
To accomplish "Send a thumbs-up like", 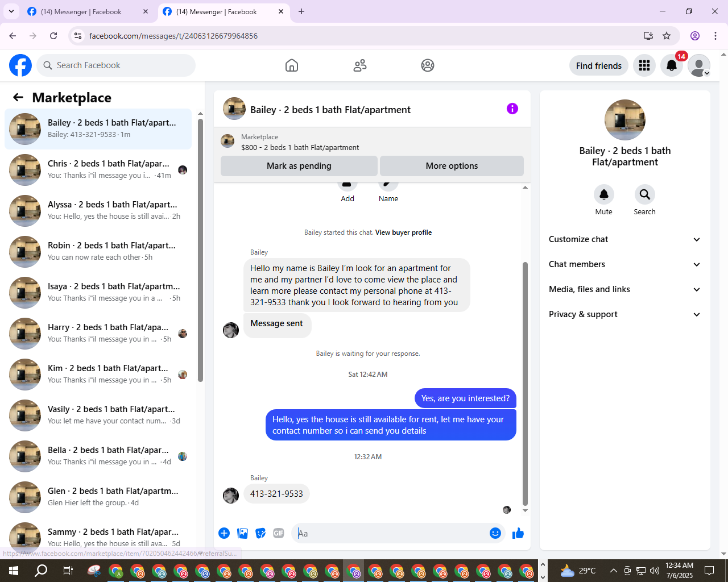I will 518,533.
